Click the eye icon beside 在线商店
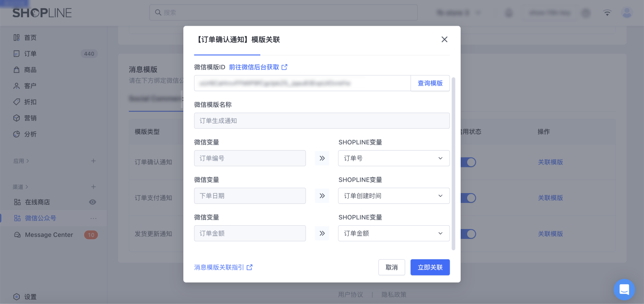 coord(92,202)
